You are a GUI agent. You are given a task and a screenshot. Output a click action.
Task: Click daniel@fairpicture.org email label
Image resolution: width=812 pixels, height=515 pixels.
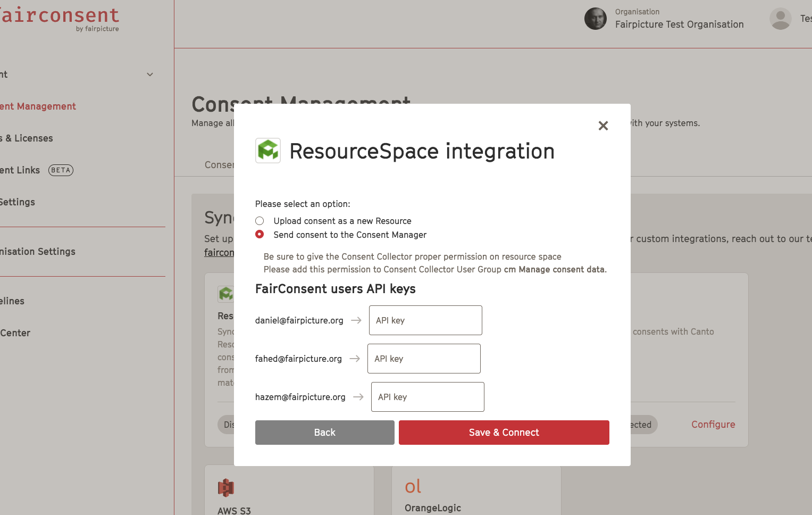tap(299, 320)
